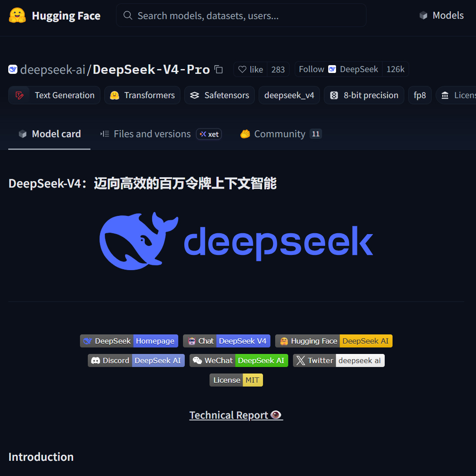
Task: Open the Models cube icon
Action: [423, 16]
